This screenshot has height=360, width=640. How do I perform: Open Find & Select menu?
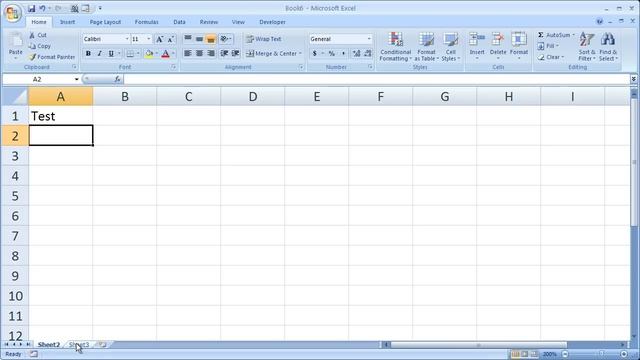(608, 47)
